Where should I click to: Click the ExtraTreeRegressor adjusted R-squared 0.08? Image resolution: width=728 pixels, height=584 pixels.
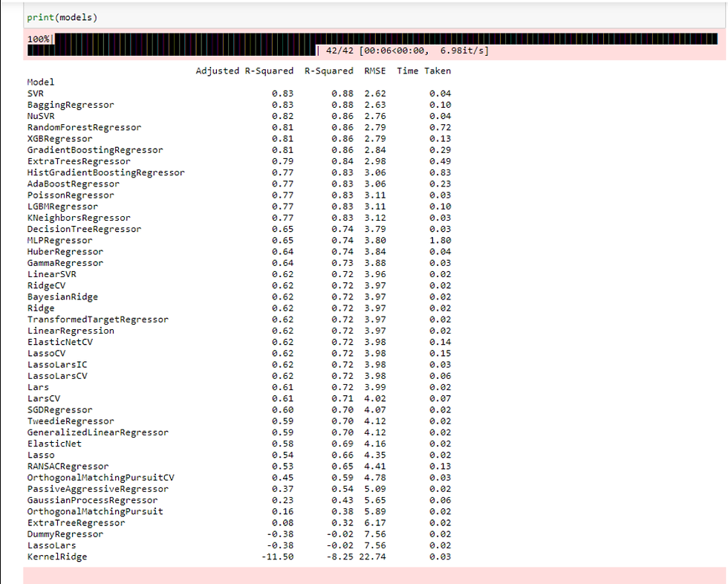[283, 523]
